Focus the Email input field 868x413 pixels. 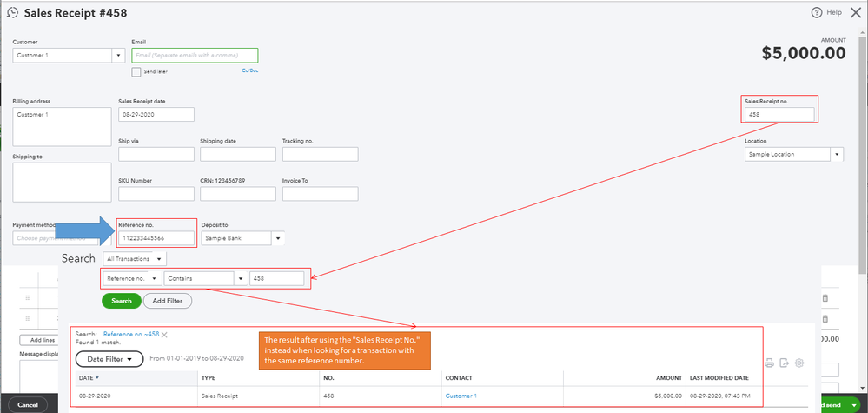point(195,56)
